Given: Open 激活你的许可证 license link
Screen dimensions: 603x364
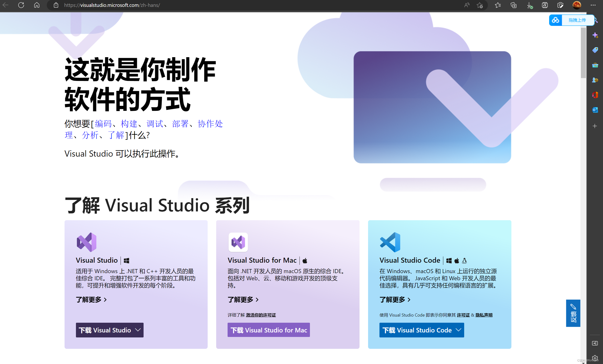Looking at the screenshot, I should [261, 315].
